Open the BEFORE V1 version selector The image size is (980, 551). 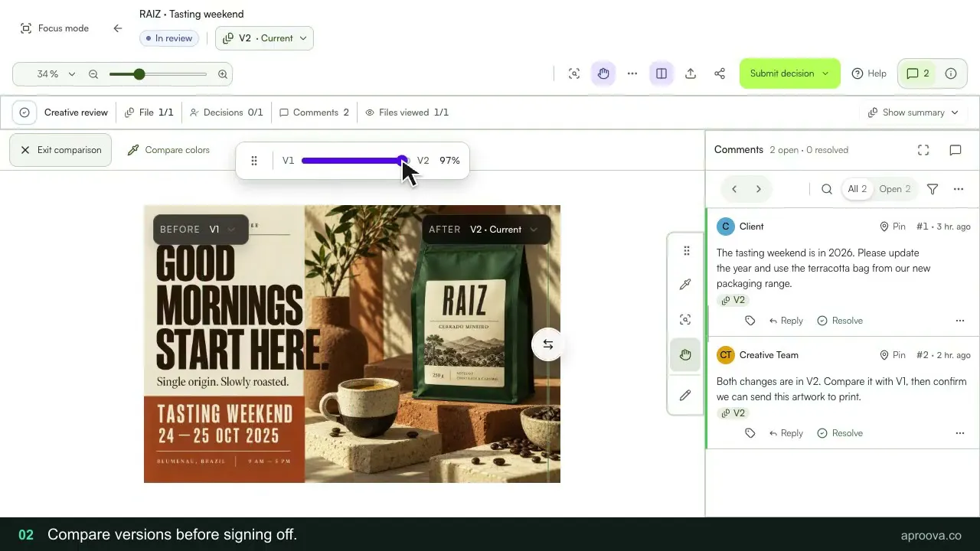[201, 230]
